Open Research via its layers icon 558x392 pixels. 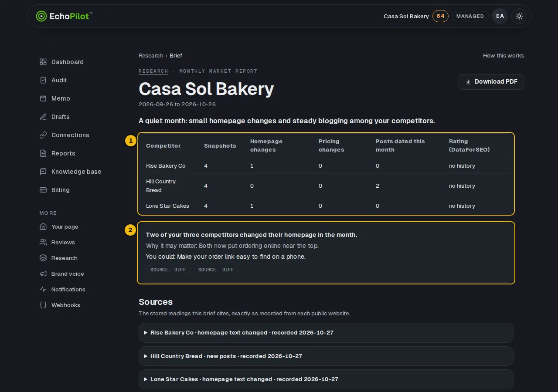coord(43,258)
